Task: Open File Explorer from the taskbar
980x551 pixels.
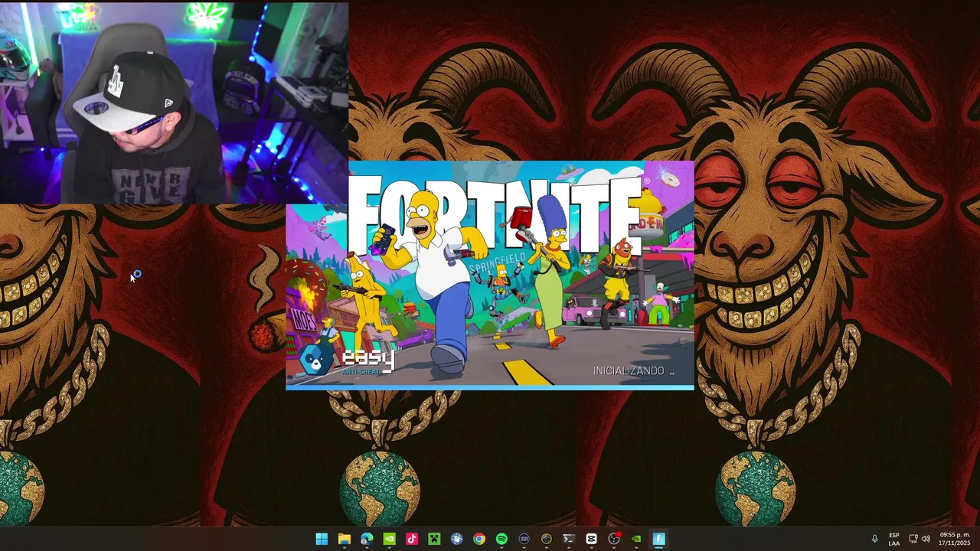Action: click(345, 539)
